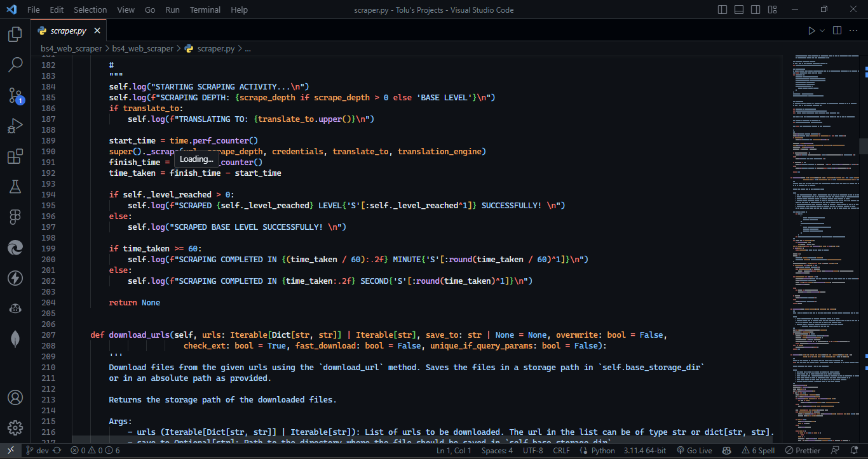Viewport: 868px width, 459px height.
Task: Open the Go menu
Action: tap(150, 10)
